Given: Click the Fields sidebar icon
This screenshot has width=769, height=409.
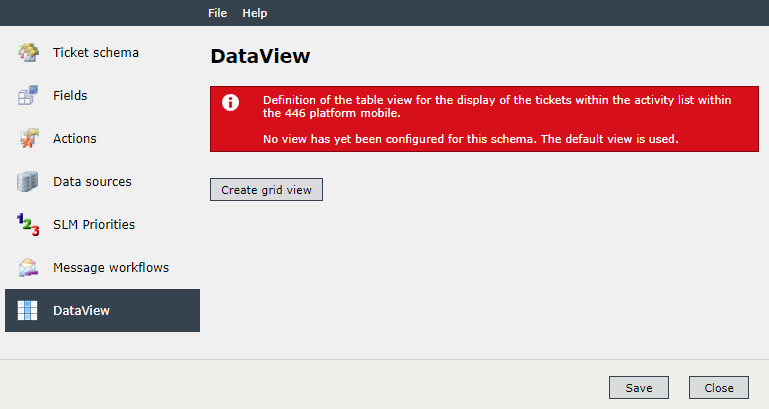Looking at the screenshot, I should pos(28,95).
